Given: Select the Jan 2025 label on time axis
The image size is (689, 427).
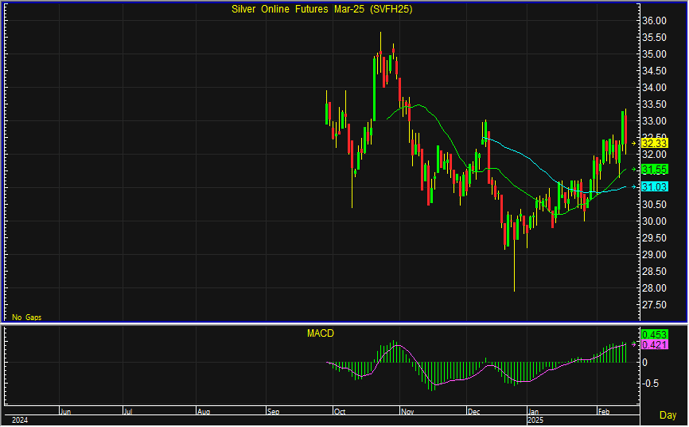Looking at the screenshot, I should (x=535, y=412).
